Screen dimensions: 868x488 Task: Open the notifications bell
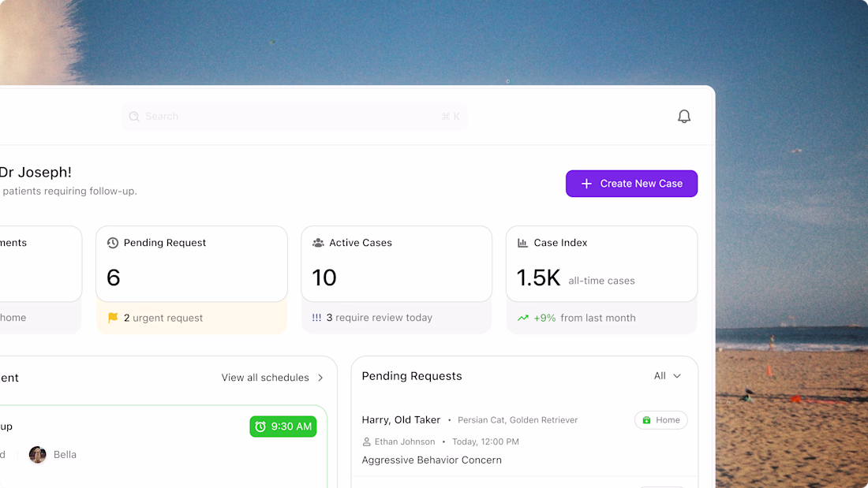684,116
